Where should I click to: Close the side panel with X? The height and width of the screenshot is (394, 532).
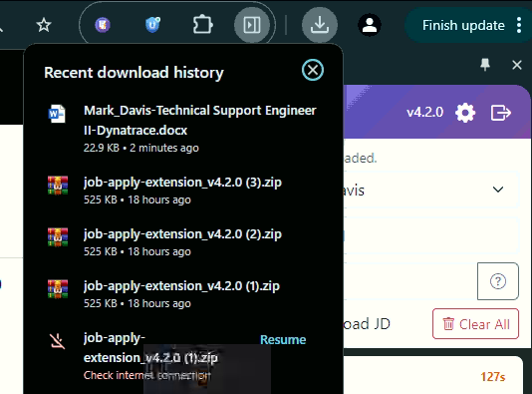coord(517,65)
